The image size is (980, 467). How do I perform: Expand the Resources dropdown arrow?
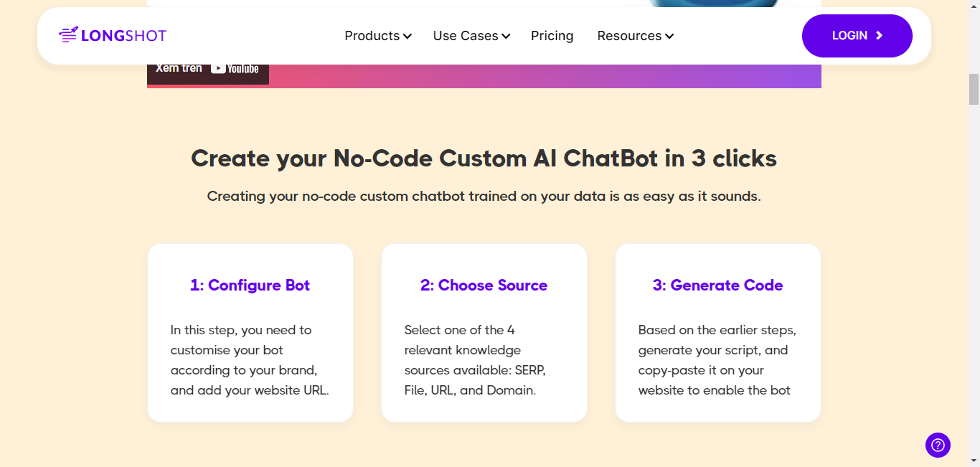669,36
